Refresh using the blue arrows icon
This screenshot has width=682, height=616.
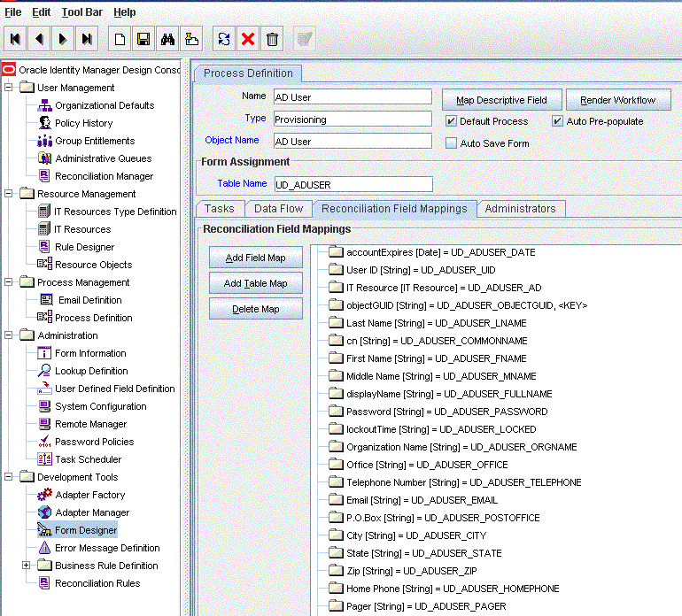pyautogui.click(x=224, y=40)
